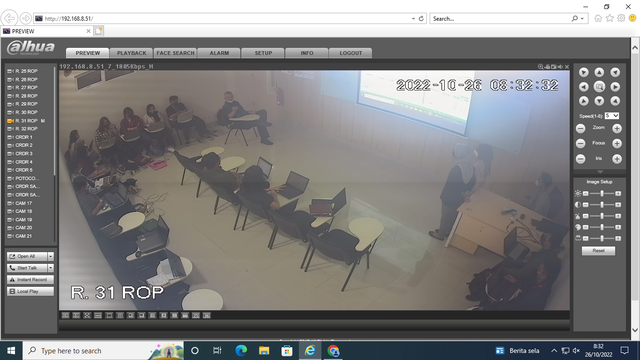Collapse the PTZ panel triangle expander
Viewport: 640px width, 360px height.
pyautogui.click(x=600, y=172)
